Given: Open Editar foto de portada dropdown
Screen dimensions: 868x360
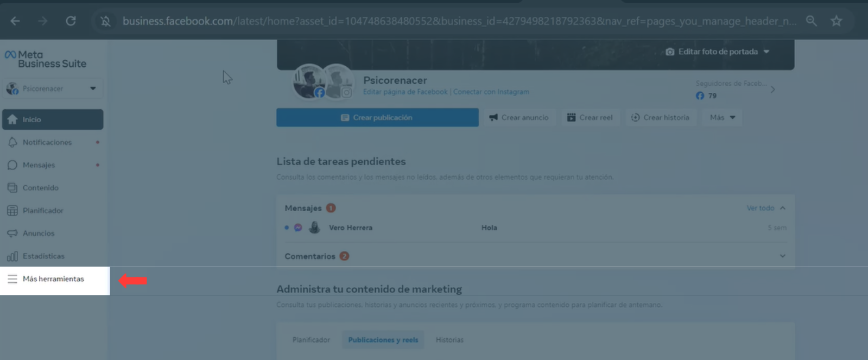Looking at the screenshot, I should point(718,52).
